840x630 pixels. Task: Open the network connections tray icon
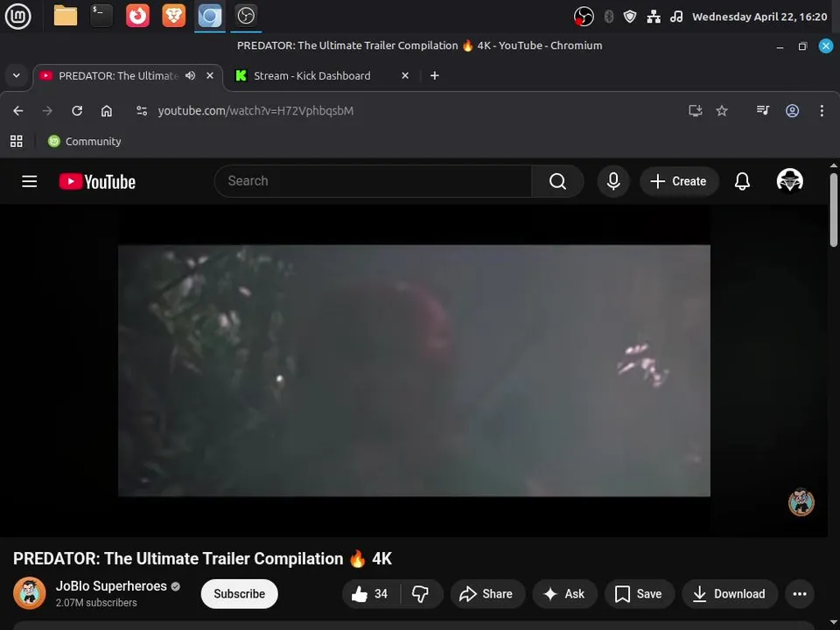point(654,17)
